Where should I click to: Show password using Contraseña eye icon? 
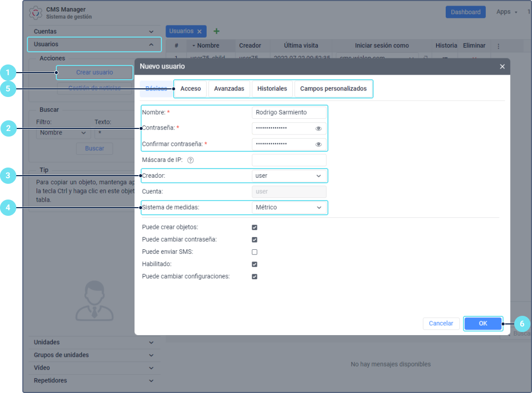pyautogui.click(x=318, y=129)
